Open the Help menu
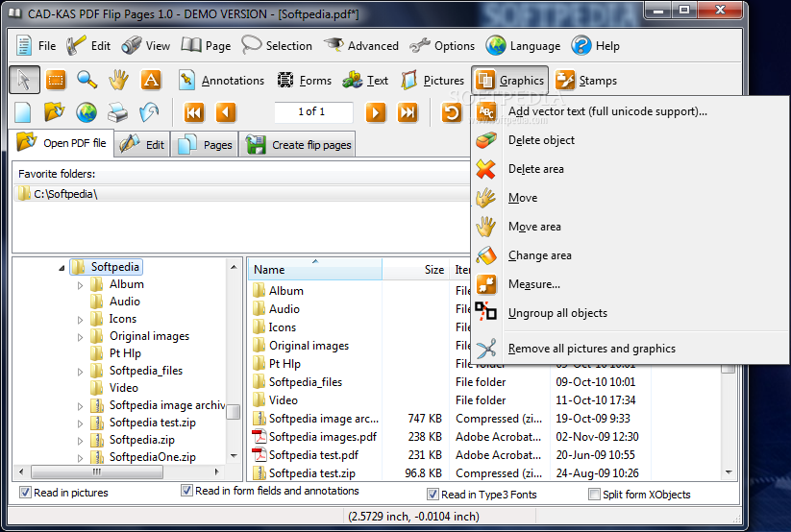The height and width of the screenshot is (532, 791). (596, 46)
